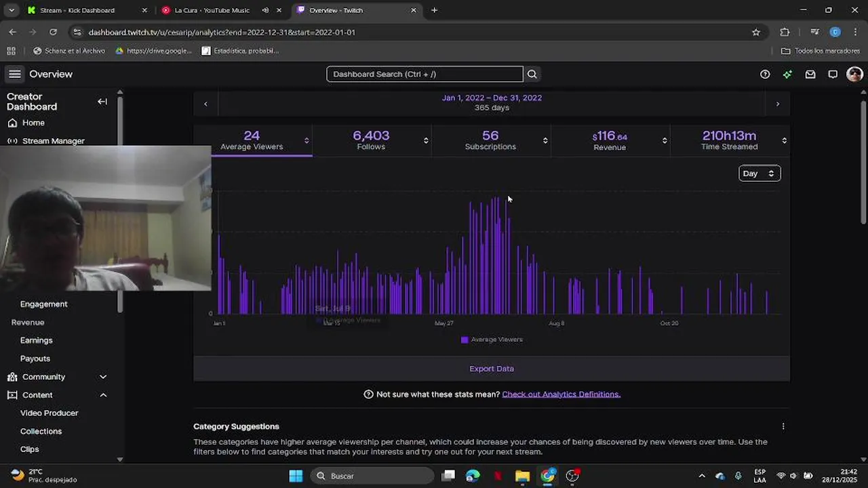Open a new Chrome tab
Screen dimensions: 868x488
tap(434, 10)
